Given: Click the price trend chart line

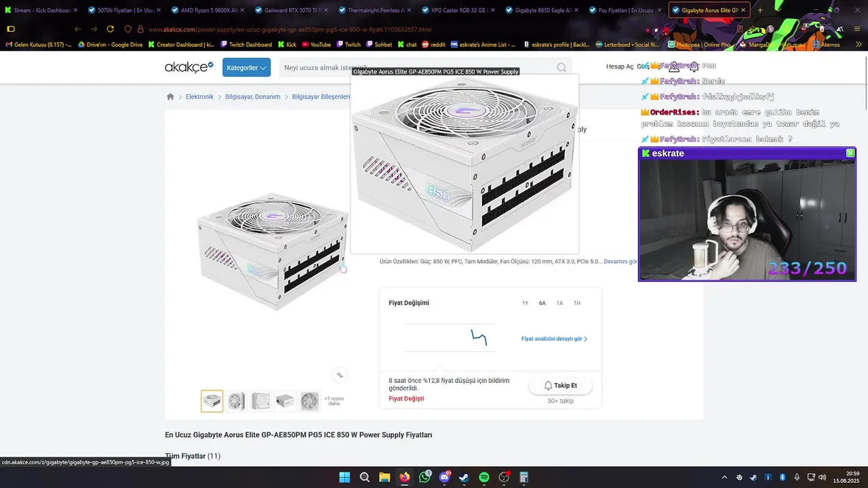Looking at the screenshot, I should click(479, 337).
